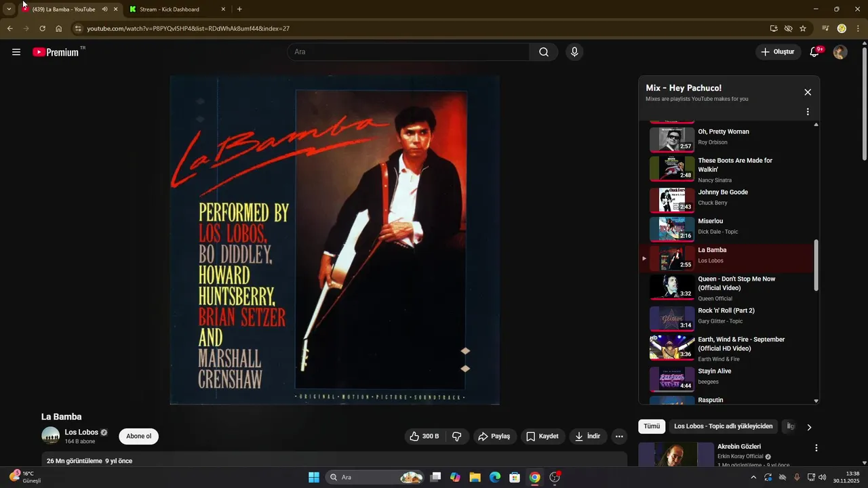
Task: Click the Oluştur create button
Action: click(x=778, y=52)
